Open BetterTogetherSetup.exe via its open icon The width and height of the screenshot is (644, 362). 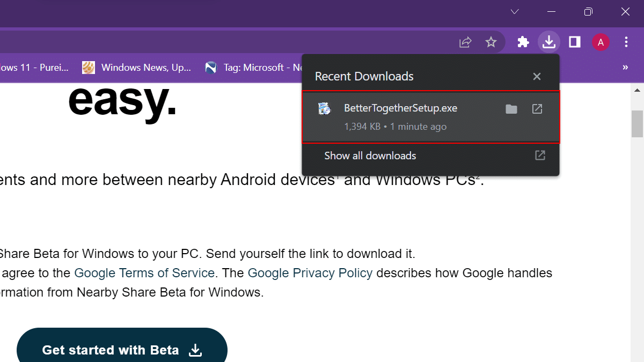click(x=537, y=109)
